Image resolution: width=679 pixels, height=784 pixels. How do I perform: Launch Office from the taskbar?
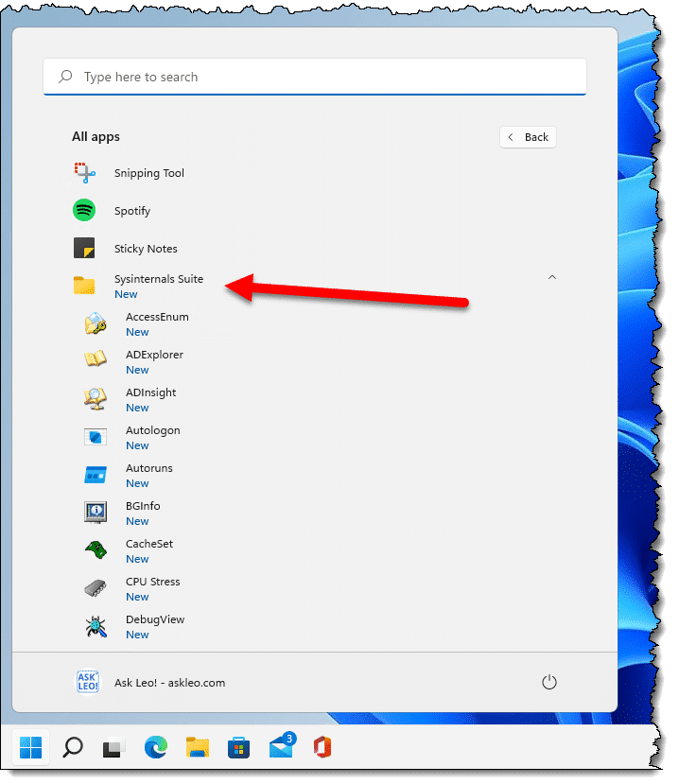click(x=322, y=747)
